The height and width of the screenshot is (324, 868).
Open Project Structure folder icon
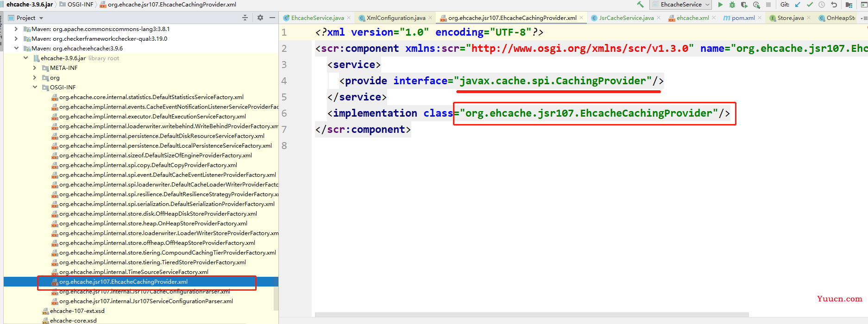pyautogui.click(x=849, y=5)
